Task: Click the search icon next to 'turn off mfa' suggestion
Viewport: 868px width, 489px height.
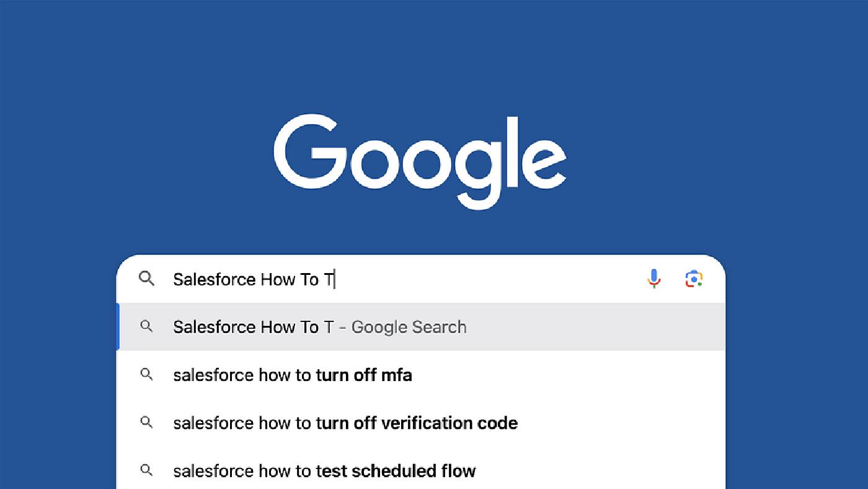Action: click(x=147, y=375)
